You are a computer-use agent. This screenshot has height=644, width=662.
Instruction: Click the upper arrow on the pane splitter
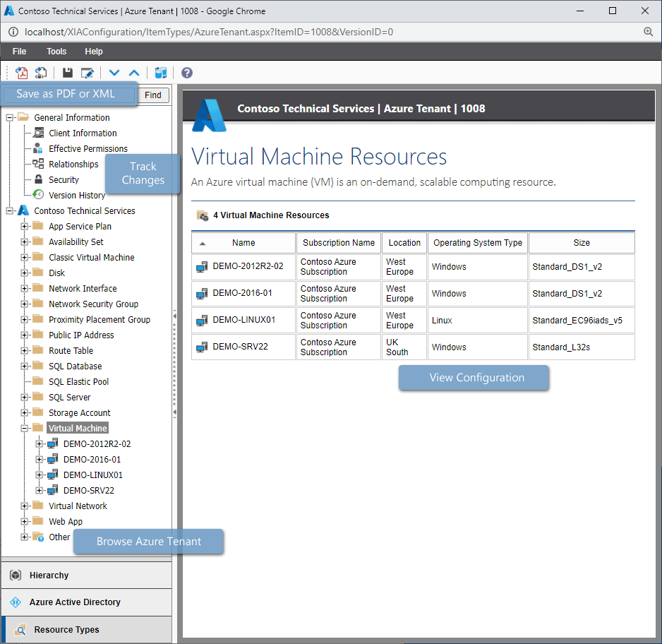pos(174,316)
